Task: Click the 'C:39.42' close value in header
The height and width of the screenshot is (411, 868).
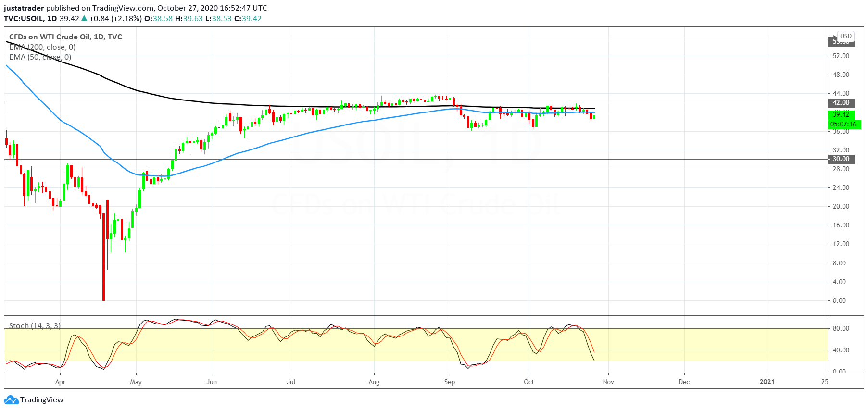Action: [248, 19]
